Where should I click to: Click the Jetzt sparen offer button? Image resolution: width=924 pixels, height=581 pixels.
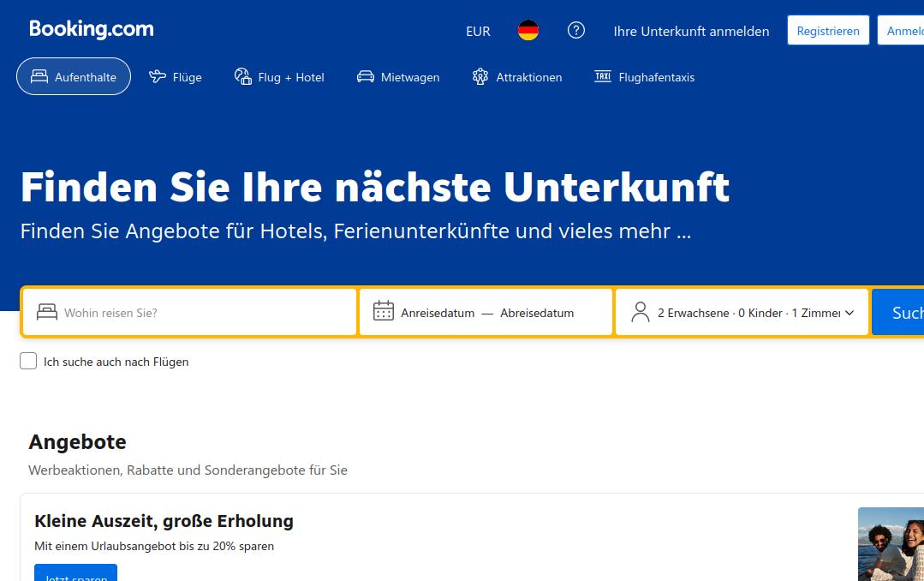click(x=75, y=575)
